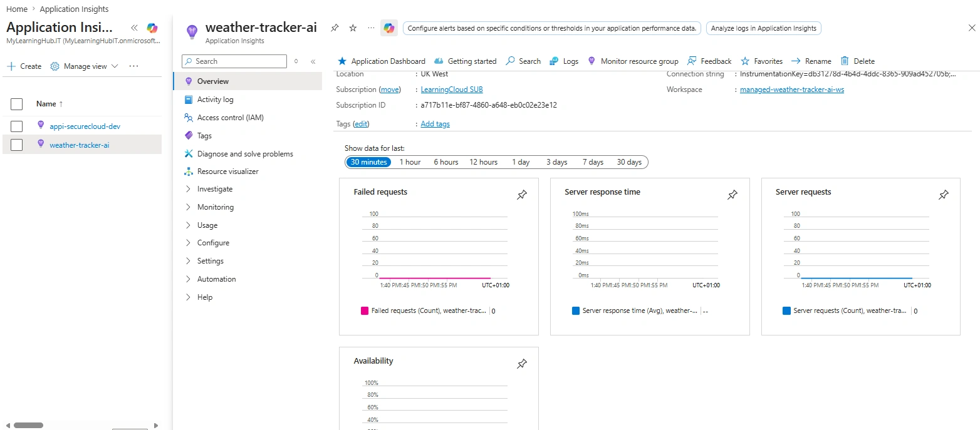Toggle the select-all checkbox by Name

coord(17,104)
